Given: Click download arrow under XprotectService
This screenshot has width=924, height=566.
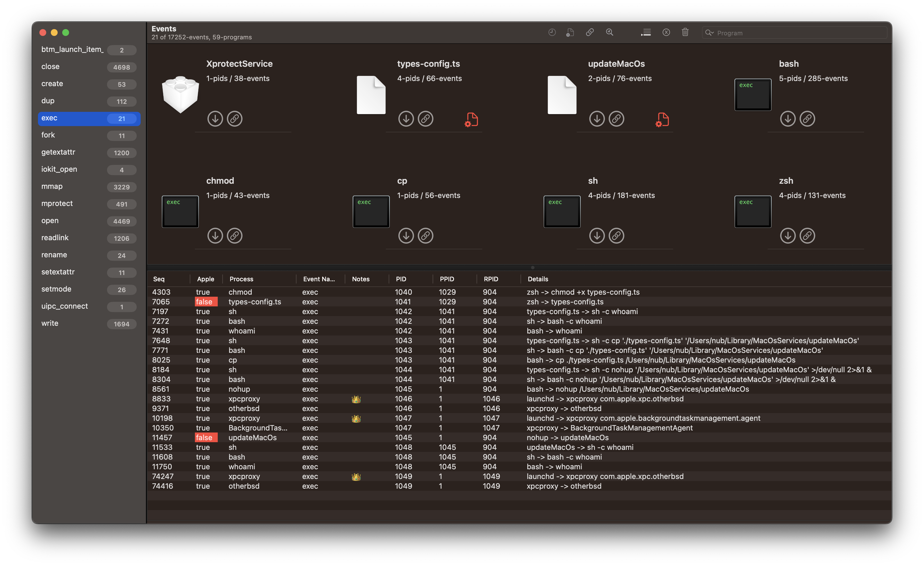Looking at the screenshot, I should (x=215, y=119).
